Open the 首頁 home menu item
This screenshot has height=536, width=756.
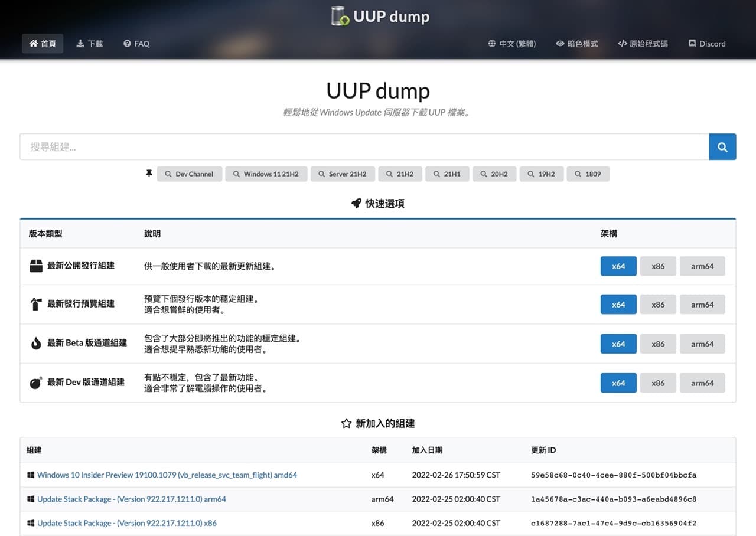[x=43, y=44]
